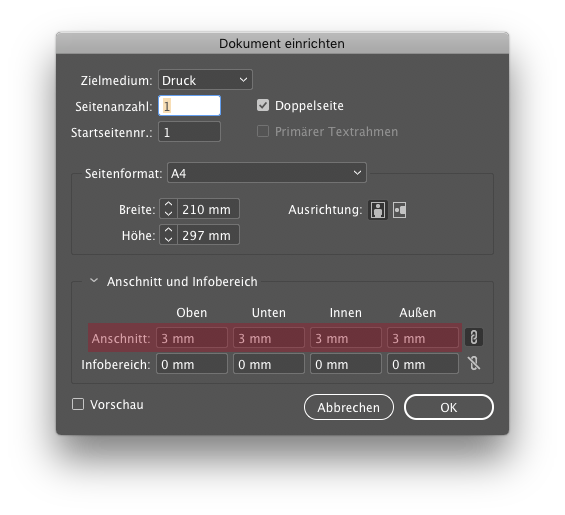Decrease Breite using down arrow

click(168, 214)
